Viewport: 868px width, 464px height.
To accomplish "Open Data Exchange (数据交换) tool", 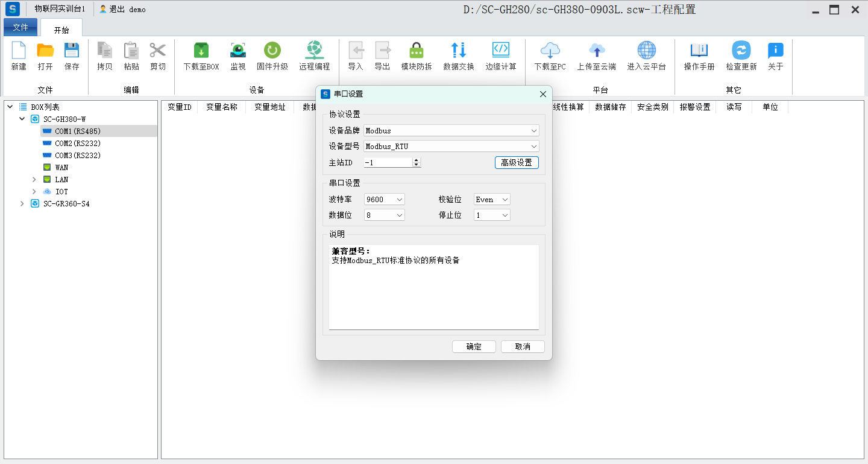I will coord(458,51).
